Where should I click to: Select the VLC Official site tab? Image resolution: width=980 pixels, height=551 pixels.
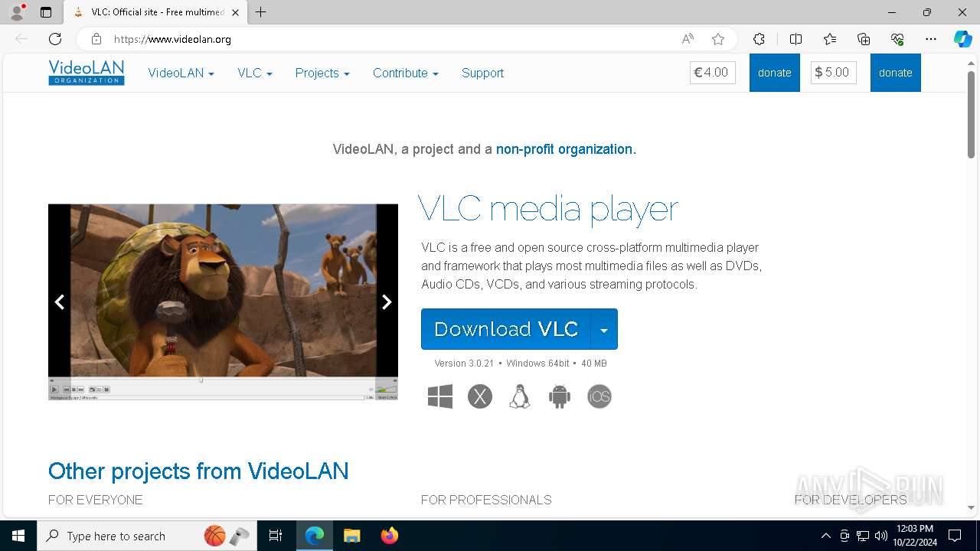155,12
